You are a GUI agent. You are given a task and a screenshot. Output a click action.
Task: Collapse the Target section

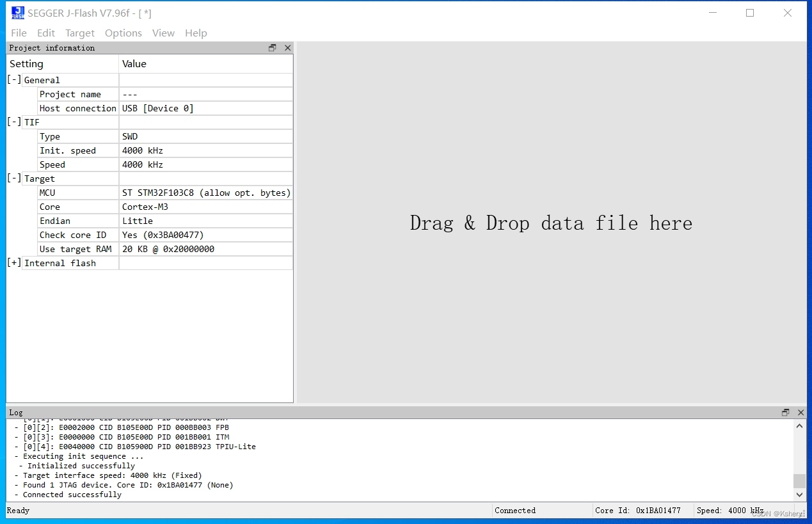14,178
